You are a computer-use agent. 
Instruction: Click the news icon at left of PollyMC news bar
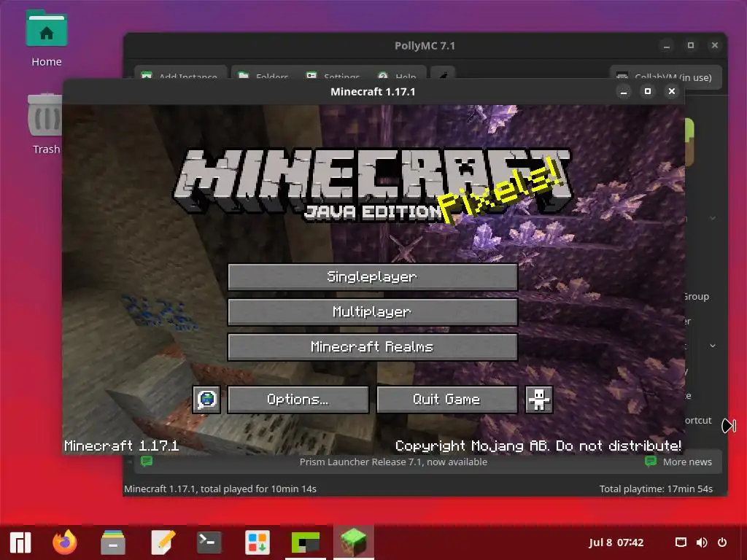pyautogui.click(x=146, y=461)
